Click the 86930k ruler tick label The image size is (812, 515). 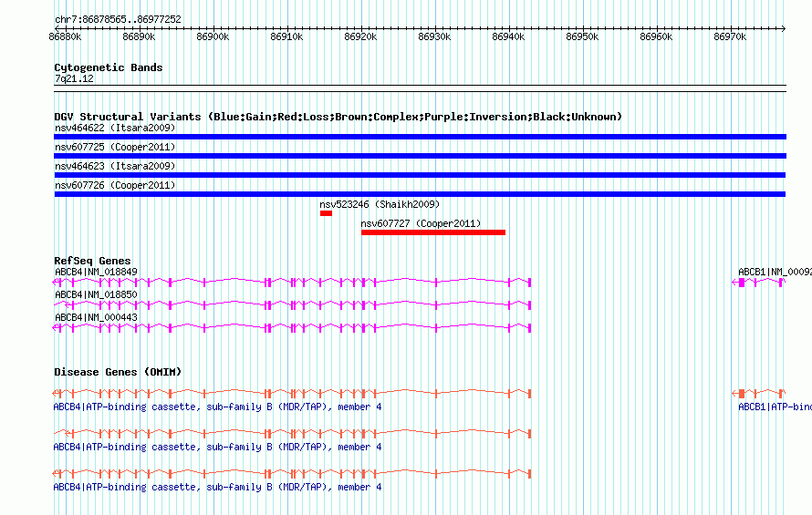pos(434,36)
